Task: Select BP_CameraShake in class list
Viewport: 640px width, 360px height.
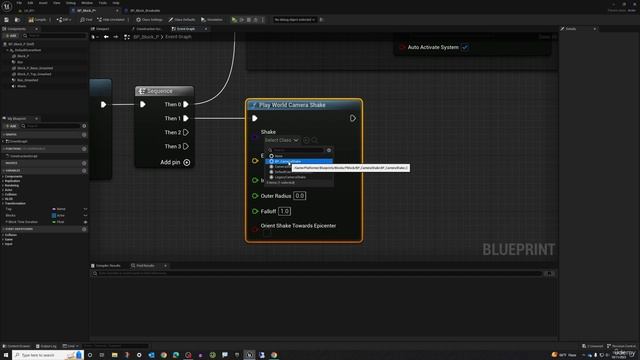Action: 299,161
